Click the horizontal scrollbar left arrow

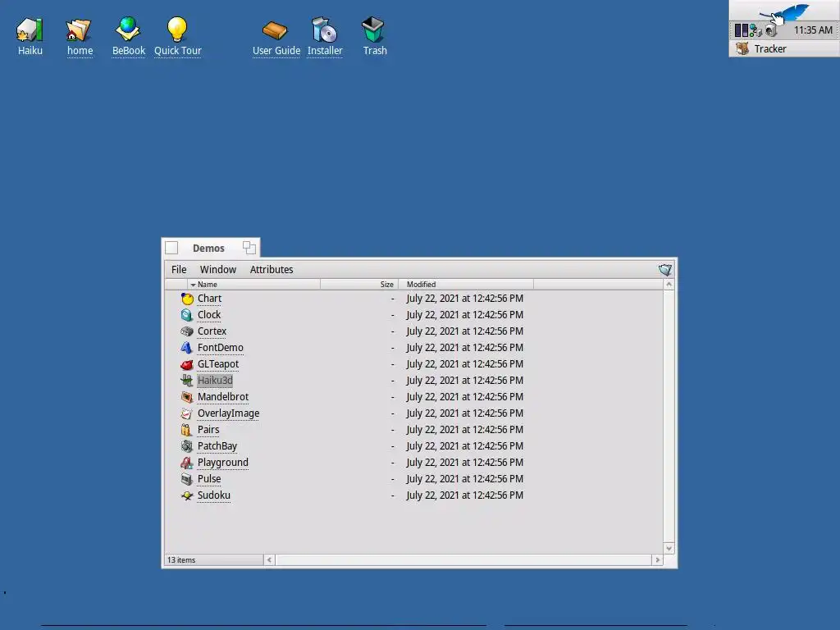point(269,559)
